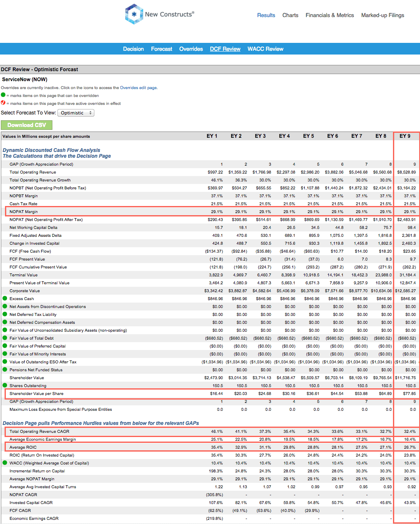Download the CSV file
Viewport: 420px width, 524px height.
point(27,125)
